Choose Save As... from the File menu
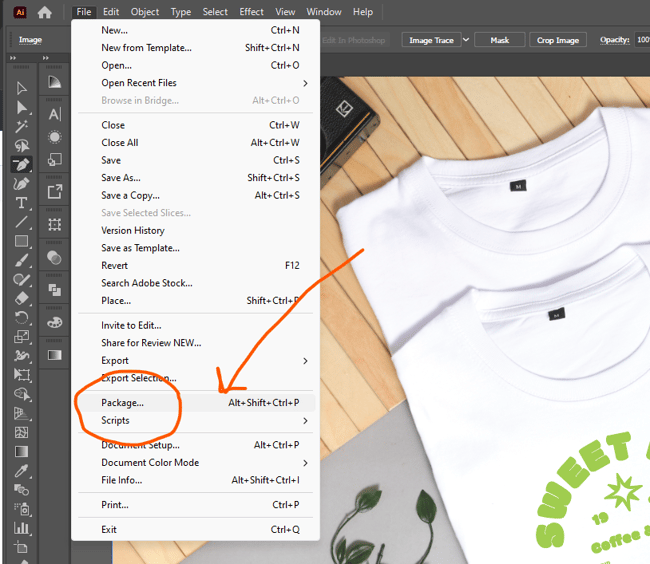This screenshot has width=650, height=564. pos(196,178)
